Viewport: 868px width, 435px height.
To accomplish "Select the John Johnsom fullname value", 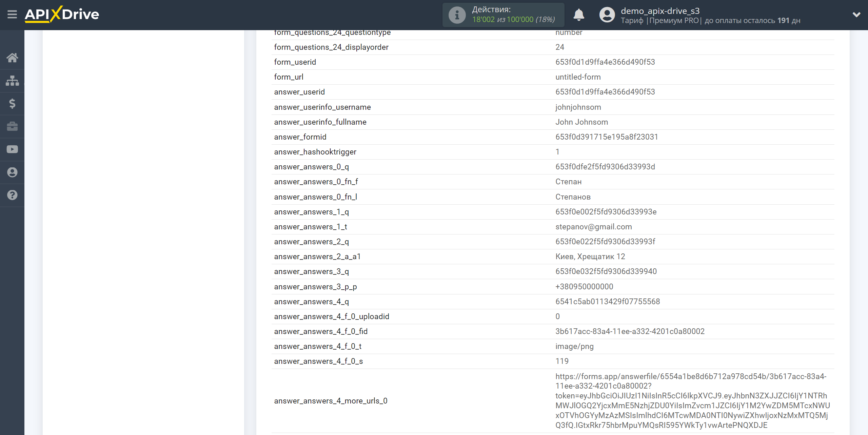I will (x=581, y=122).
